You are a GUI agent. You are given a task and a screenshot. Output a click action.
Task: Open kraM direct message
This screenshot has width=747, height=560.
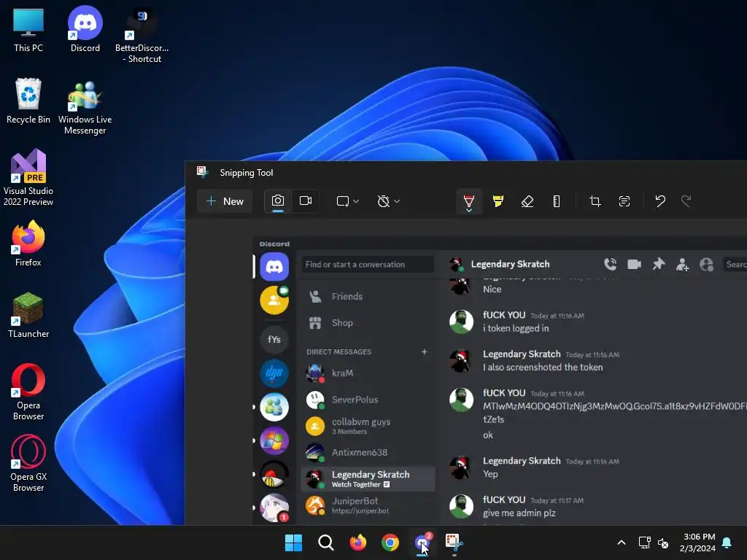click(368, 373)
